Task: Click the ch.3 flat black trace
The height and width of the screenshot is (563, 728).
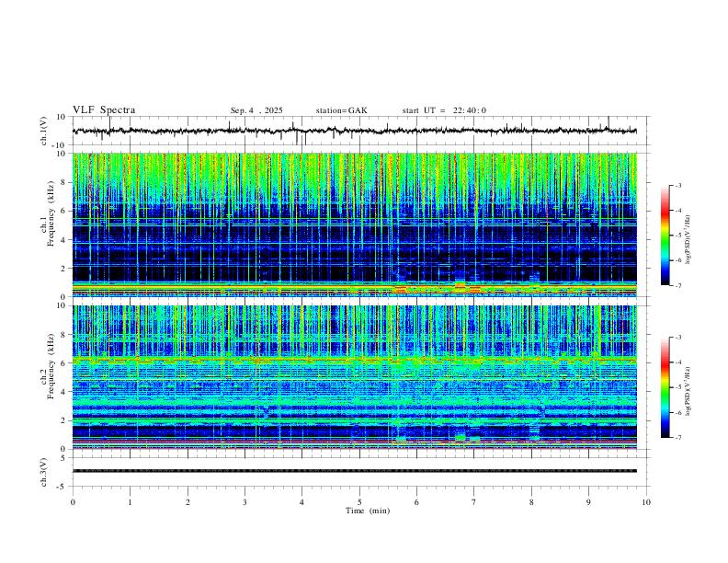Action: pyautogui.click(x=354, y=471)
